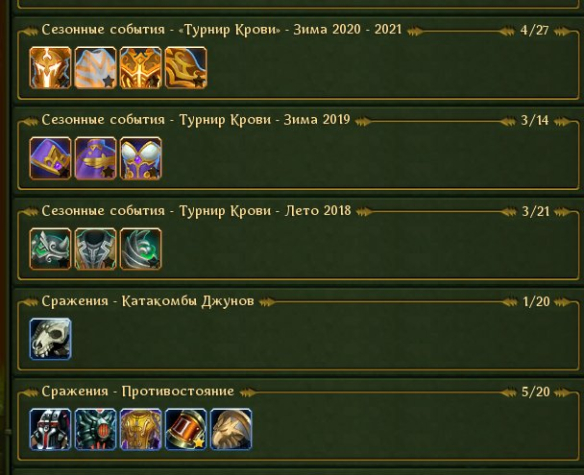Click the 4/27 collection counter
Image resolution: width=584 pixels, height=475 pixels.
tap(534, 30)
